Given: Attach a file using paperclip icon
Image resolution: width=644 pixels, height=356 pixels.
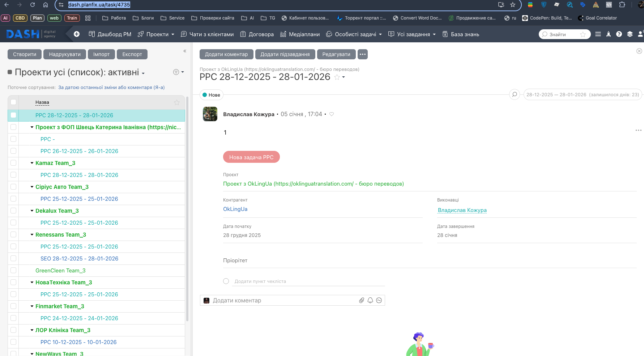Looking at the screenshot, I should [x=362, y=300].
